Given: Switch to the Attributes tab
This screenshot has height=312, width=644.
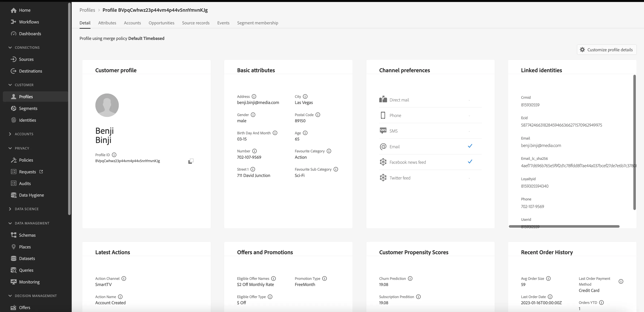Looking at the screenshot, I should [107, 23].
